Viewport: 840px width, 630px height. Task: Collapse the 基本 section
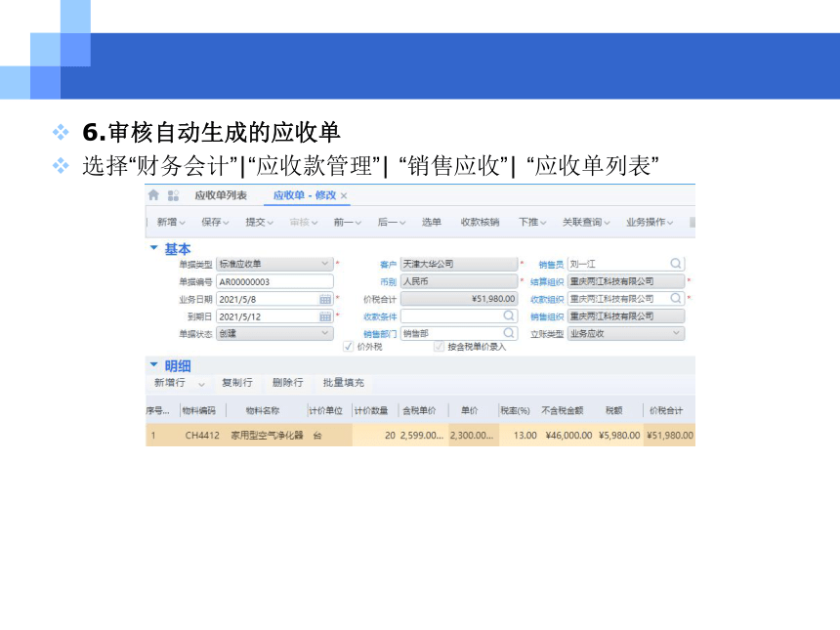(x=153, y=248)
